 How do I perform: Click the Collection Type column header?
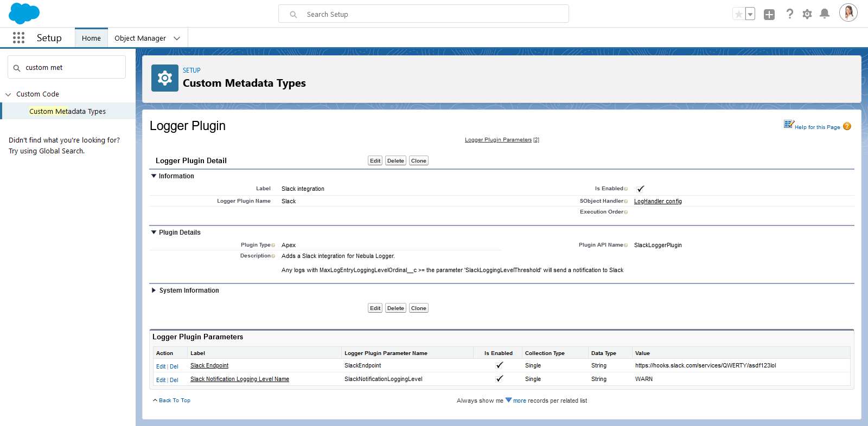pos(545,353)
